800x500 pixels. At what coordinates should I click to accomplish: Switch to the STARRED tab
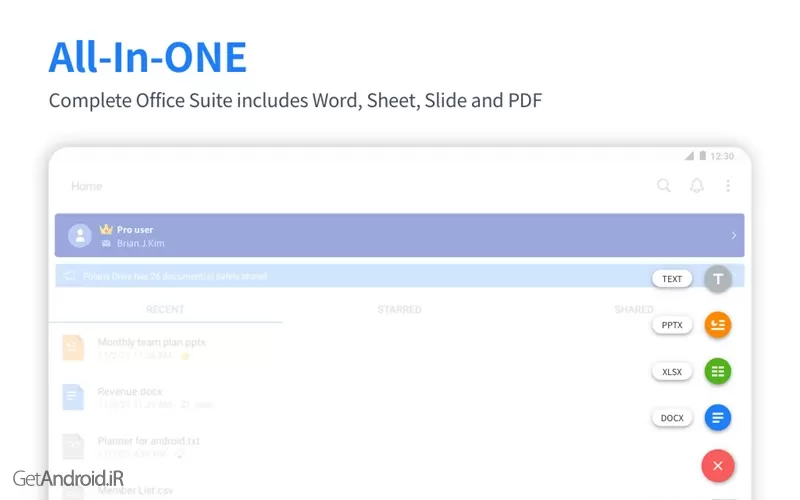(399, 310)
